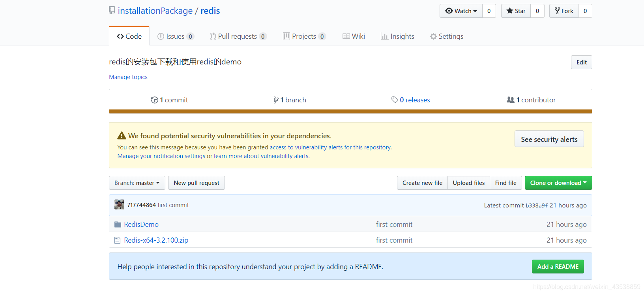The width and height of the screenshot is (644, 294).
Task: Click the fork count next to Fork
Action: (x=585, y=11)
